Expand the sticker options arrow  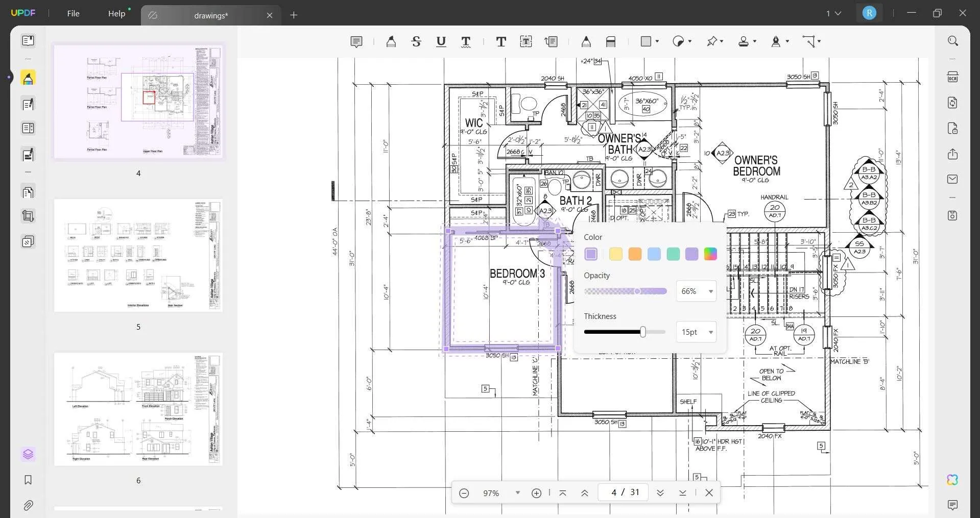click(x=690, y=41)
